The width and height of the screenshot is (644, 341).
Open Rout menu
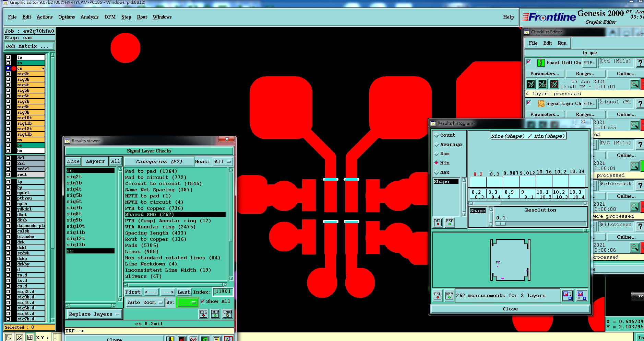pos(142,17)
